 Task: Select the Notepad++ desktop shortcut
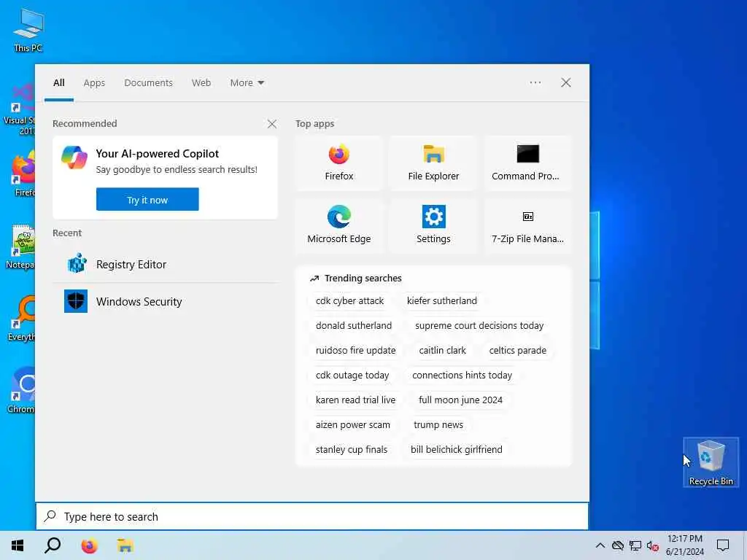[20, 246]
